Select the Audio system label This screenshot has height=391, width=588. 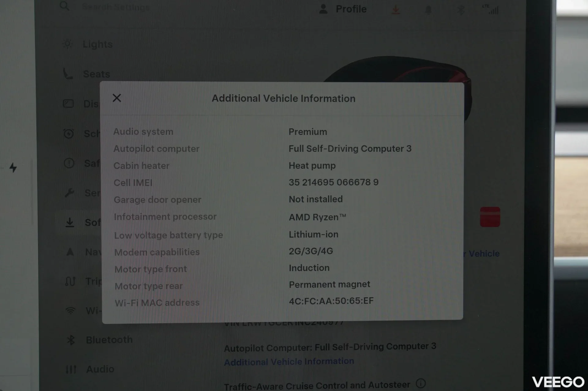[x=143, y=132]
